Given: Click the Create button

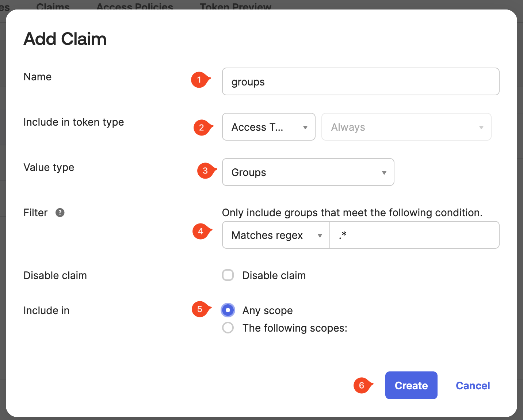Looking at the screenshot, I should click(411, 385).
